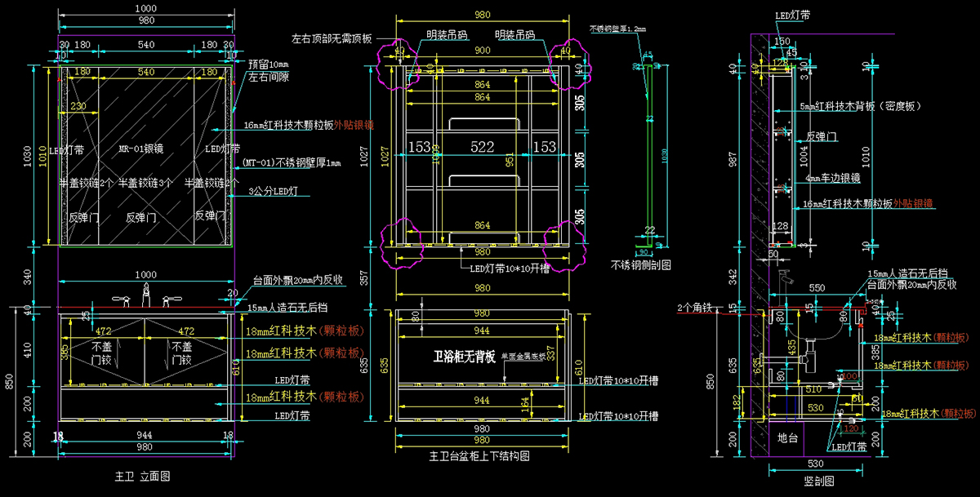
Task: Click the 竖剖图 section title
Action: 820,481
